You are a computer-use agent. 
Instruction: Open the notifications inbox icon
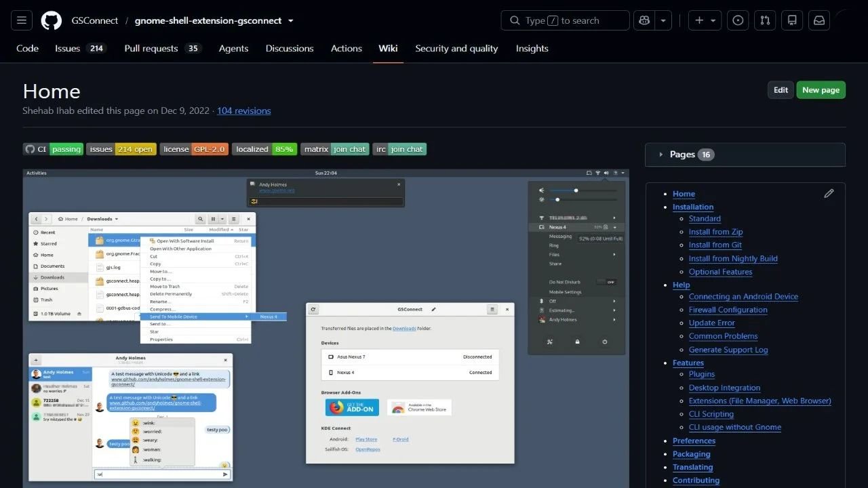click(819, 20)
